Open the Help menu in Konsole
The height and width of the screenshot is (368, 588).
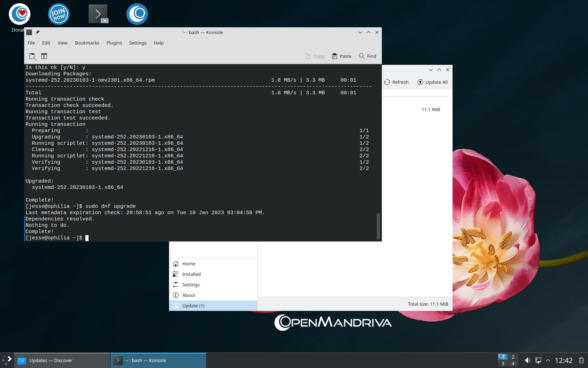point(159,43)
